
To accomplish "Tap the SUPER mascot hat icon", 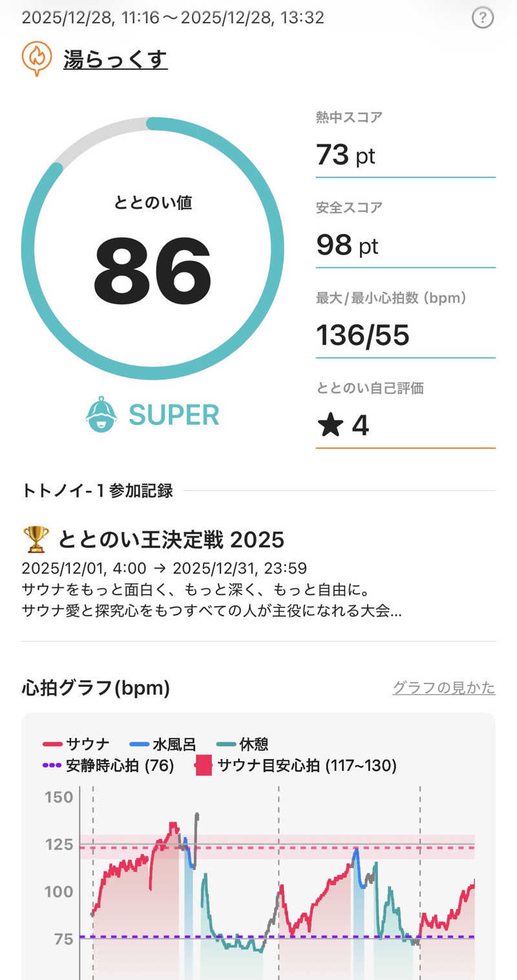I will coord(101,415).
